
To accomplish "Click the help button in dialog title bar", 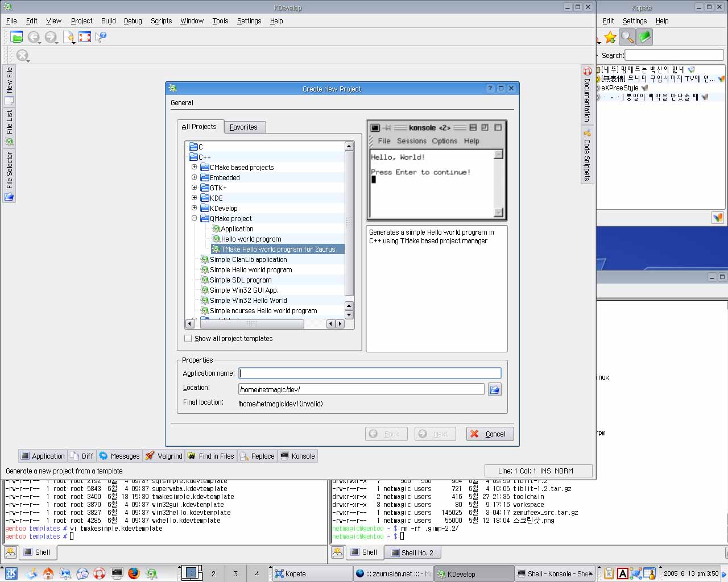I will [x=490, y=88].
